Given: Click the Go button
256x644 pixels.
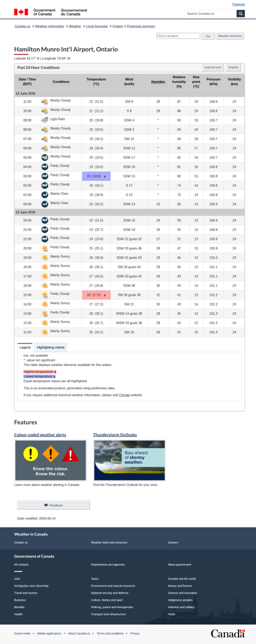Looking at the screenshot, I should pos(207,36).
